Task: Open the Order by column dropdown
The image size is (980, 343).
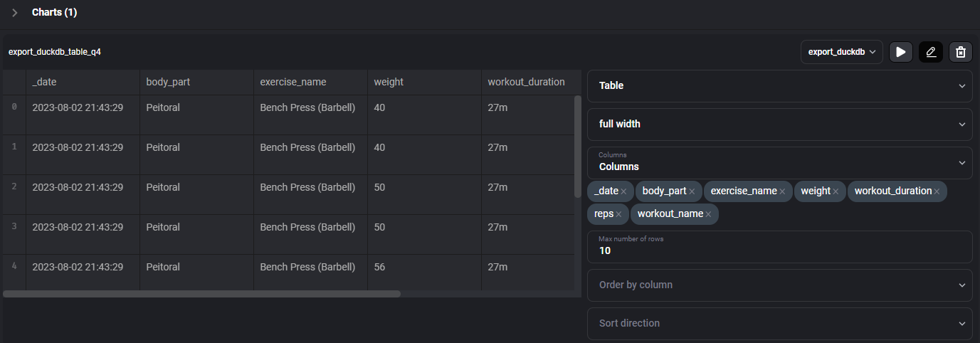Action: point(779,285)
